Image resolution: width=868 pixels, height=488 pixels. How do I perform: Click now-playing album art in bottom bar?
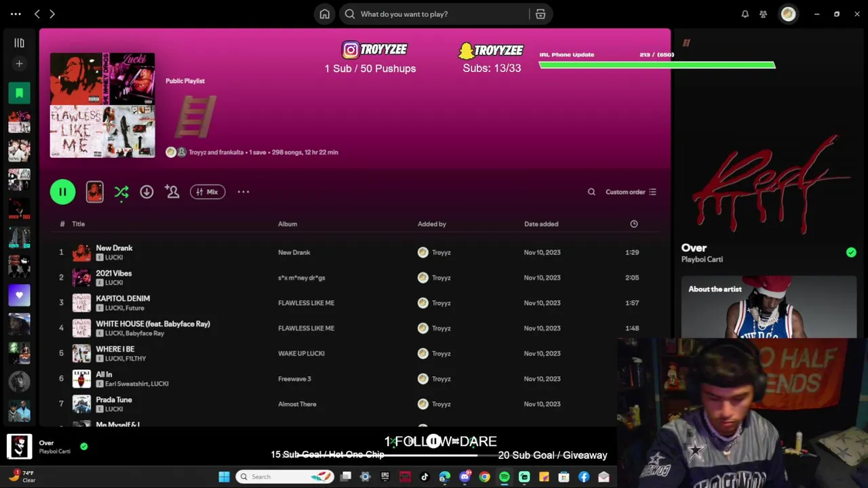(x=20, y=447)
